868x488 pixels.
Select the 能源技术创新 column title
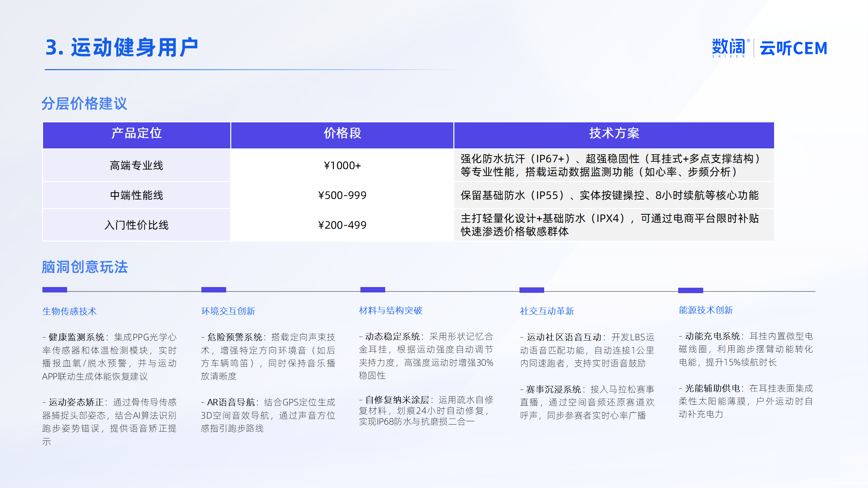(706, 310)
